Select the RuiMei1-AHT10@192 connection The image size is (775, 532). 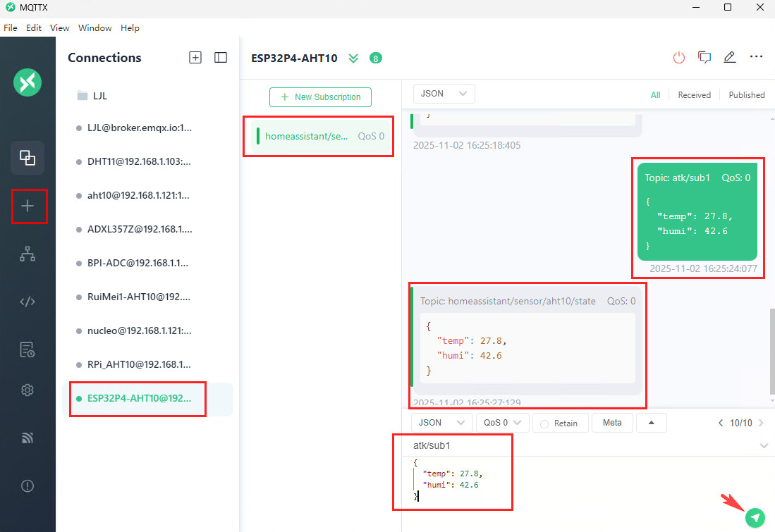(x=148, y=297)
